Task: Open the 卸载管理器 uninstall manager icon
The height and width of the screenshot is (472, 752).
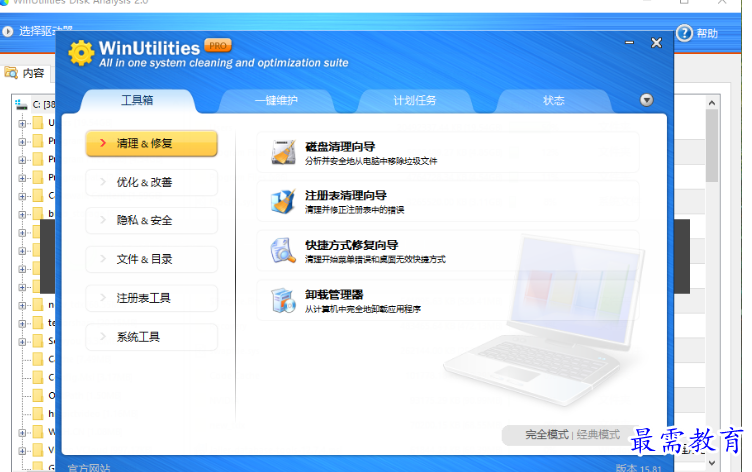Action: pyautogui.click(x=283, y=300)
